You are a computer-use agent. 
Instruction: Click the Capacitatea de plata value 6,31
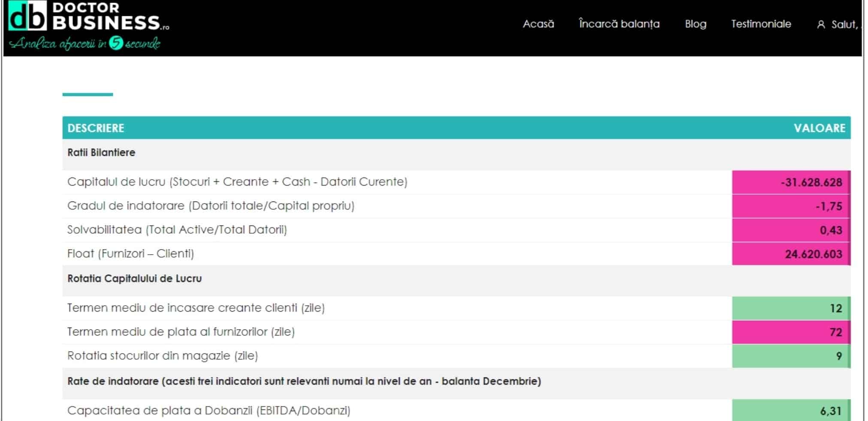831,411
